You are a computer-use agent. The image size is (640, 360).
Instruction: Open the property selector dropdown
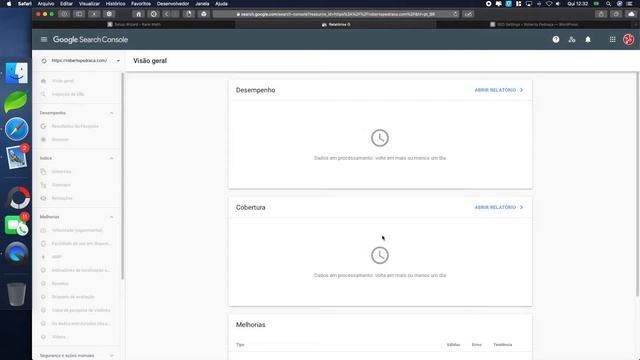80,61
